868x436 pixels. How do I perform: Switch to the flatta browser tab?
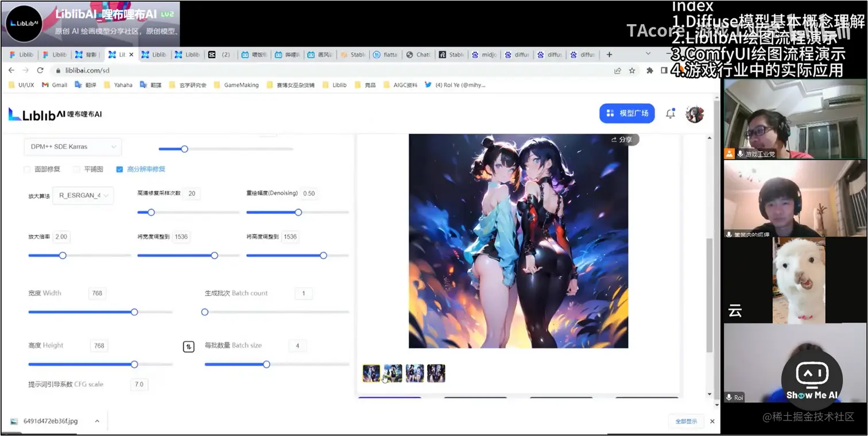(x=386, y=55)
